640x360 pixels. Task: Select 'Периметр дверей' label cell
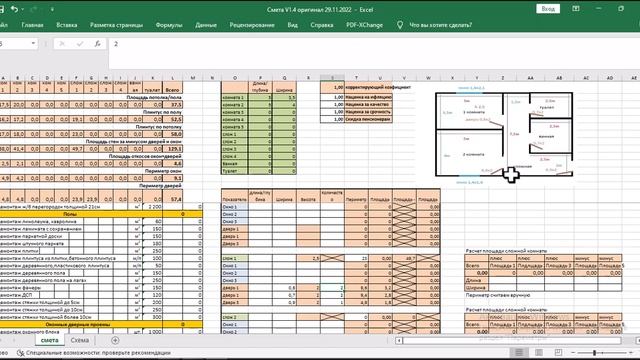point(160,186)
